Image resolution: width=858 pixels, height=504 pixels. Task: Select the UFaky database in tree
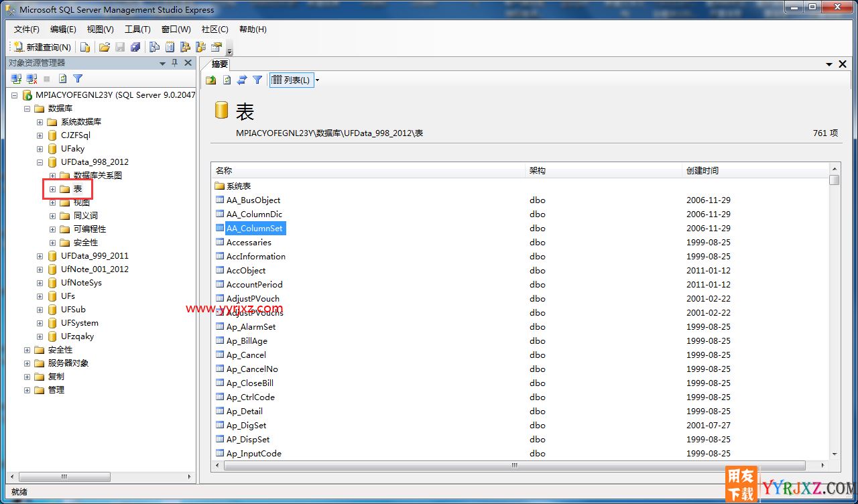[72, 149]
